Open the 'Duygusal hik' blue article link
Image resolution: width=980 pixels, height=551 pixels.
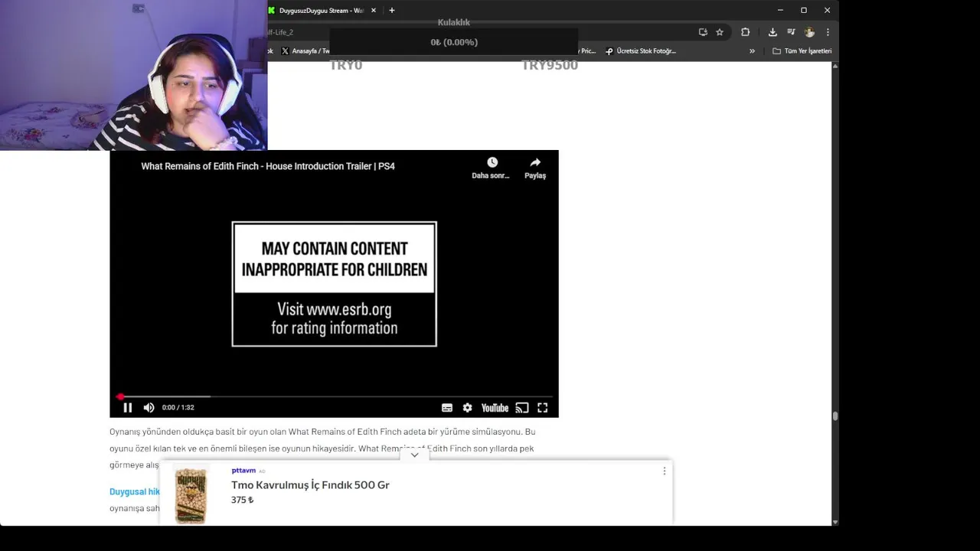coord(135,492)
